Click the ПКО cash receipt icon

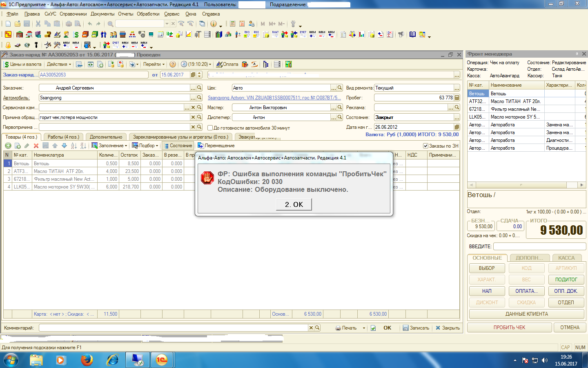click(x=247, y=34)
